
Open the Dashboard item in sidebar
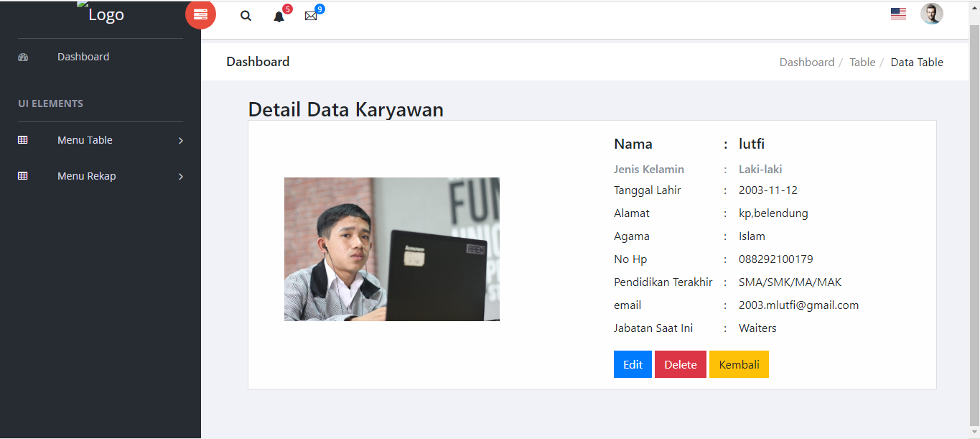click(83, 57)
